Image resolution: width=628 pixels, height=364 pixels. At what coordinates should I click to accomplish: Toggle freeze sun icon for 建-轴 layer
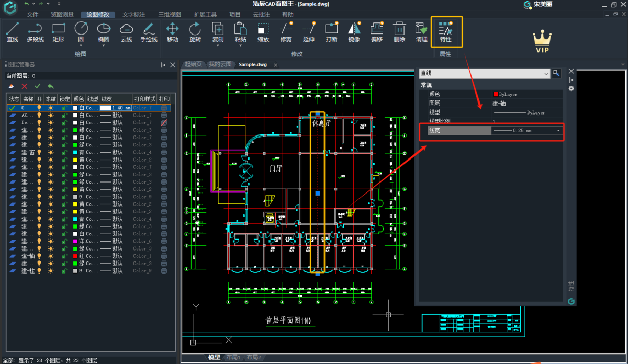(51, 256)
